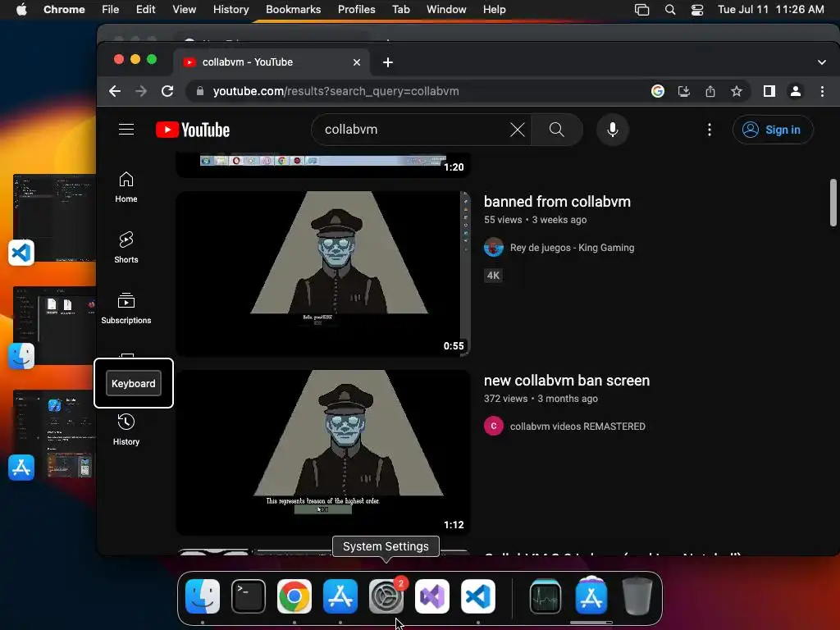Screen dimensions: 840x630
Task: Click the 4K badge on first video
Action: point(493,276)
